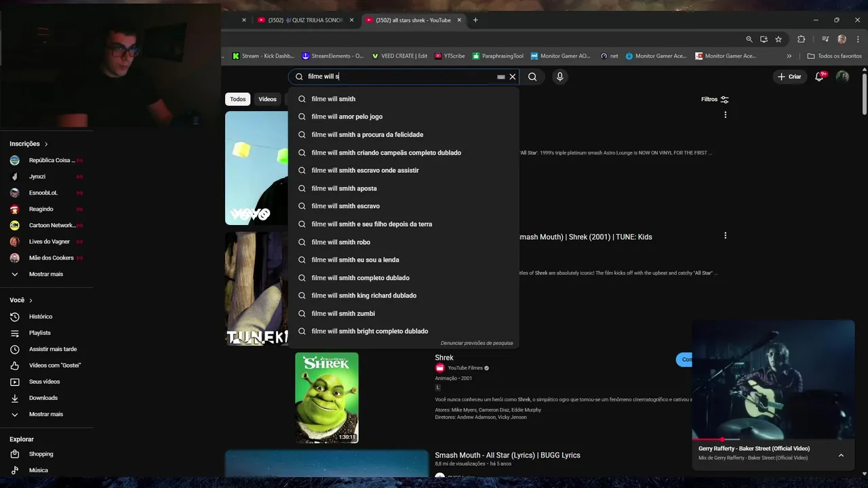Open more options for TUNE: Kids video result
The width and height of the screenshot is (868, 488).
pyautogui.click(x=725, y=235)
